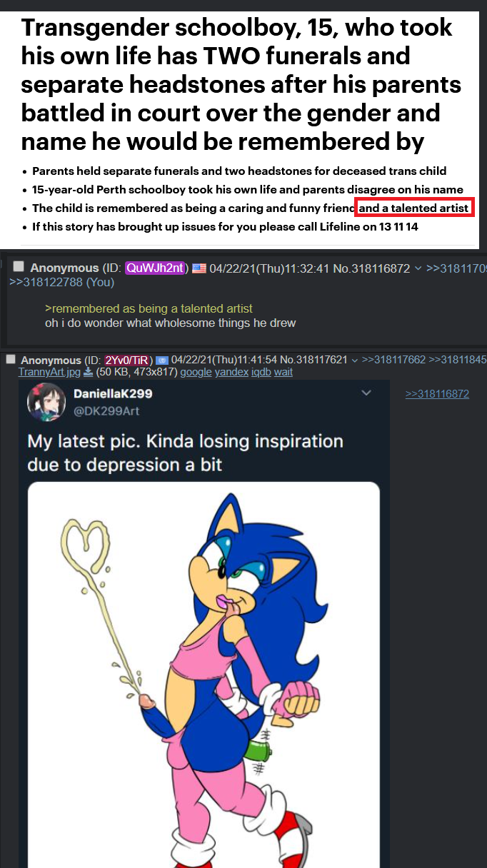Click the purple QuWJh2nt ID badge
This screenshot has width=487, height=868.
[156, 268]
